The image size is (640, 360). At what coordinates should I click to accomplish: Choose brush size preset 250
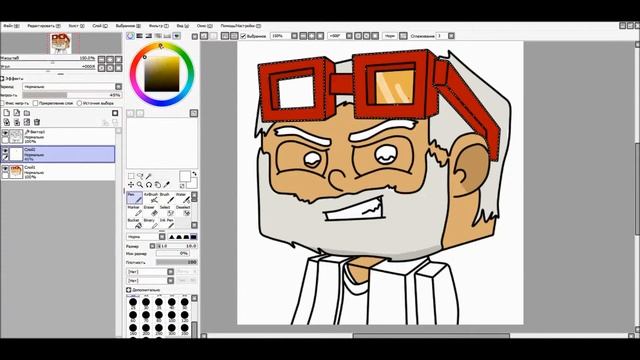pos(159,329)
